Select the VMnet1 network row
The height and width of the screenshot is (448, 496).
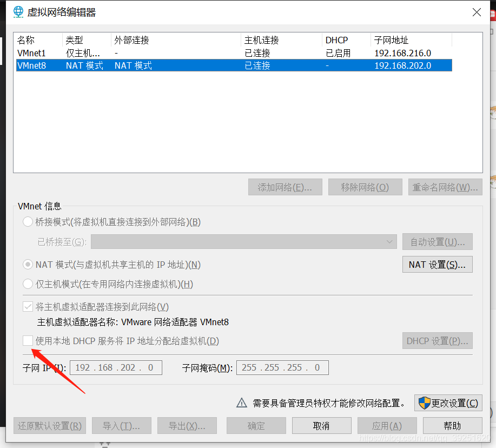tap(234, 53)
